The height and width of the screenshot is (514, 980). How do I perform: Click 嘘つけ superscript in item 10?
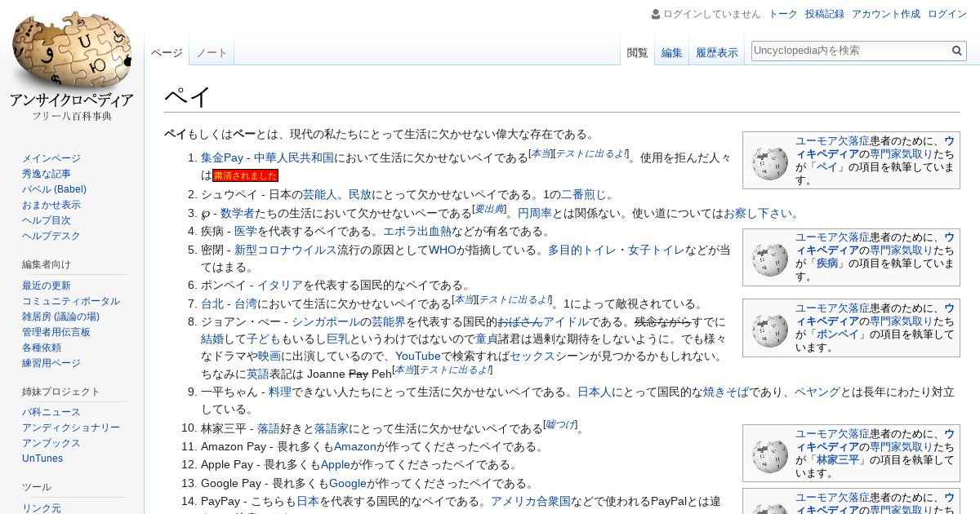(560, 424)
